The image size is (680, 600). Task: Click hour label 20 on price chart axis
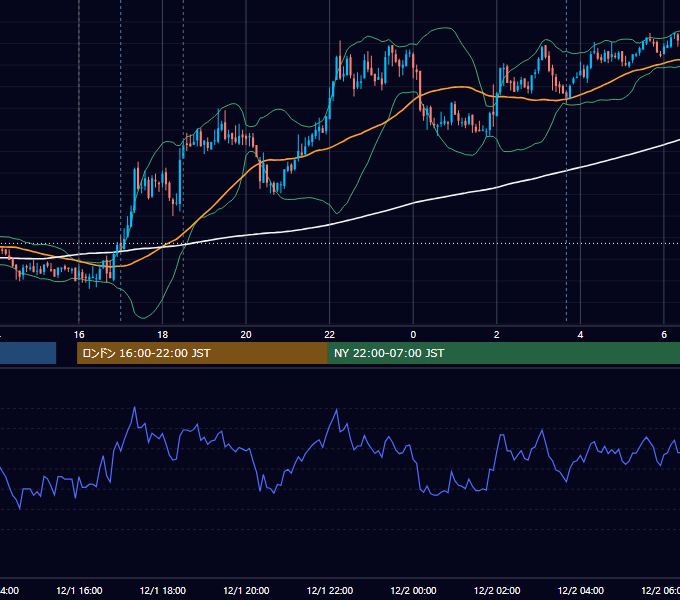pos(246,335)
